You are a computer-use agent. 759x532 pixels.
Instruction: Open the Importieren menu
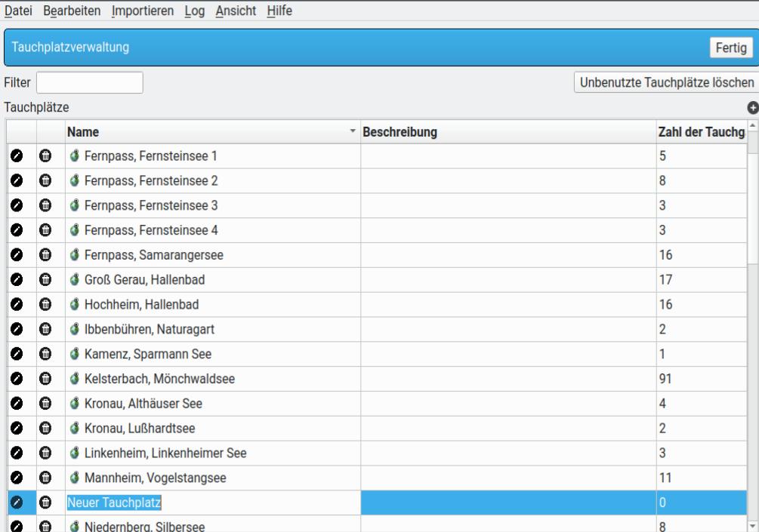point(143,11)
